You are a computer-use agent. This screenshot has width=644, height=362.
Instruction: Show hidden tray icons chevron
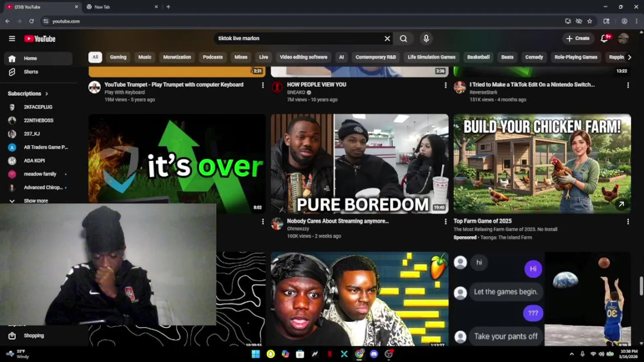coord(572,354)
